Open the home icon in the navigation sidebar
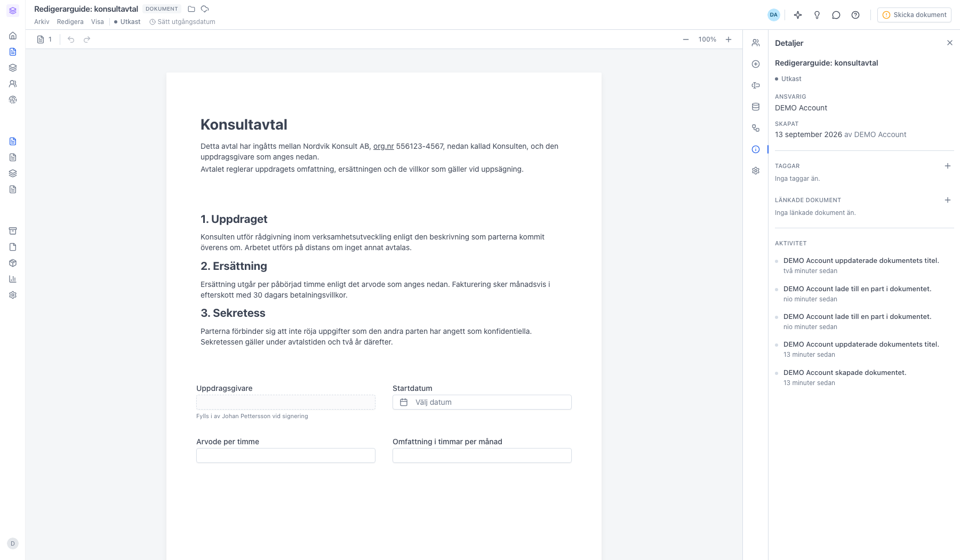The height and width of the screenshot is (560, 960). point(13,36)
